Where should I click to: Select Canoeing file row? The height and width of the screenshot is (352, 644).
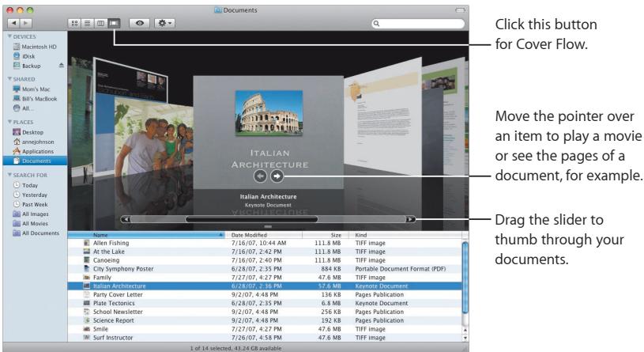pos(265,260)
